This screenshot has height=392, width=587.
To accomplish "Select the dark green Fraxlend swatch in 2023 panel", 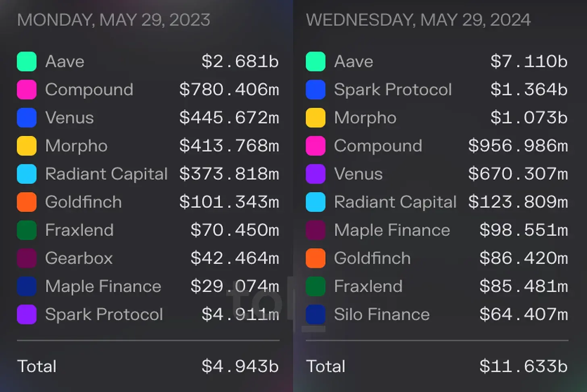I will (27, 230).
